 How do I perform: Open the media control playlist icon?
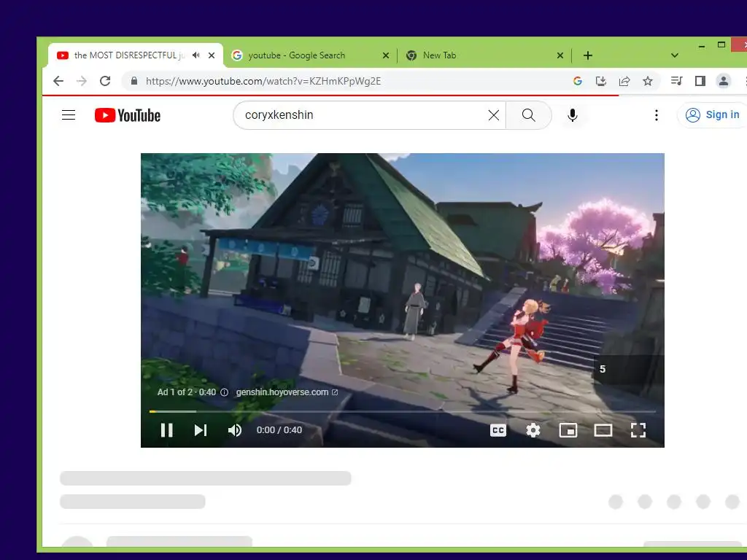[676, 81]
